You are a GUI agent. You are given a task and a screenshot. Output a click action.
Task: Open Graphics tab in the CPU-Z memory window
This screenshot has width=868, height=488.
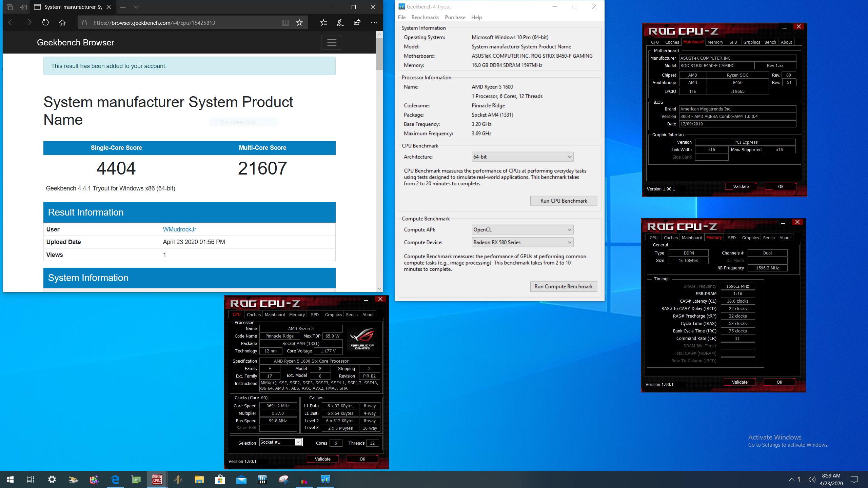click(x=750, y=238)
